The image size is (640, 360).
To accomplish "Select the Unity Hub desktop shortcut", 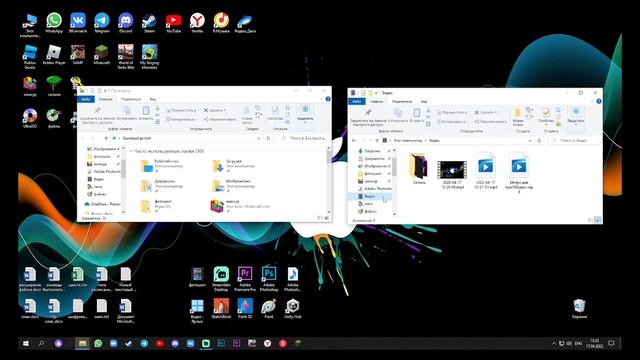I will tap(293, 309).
